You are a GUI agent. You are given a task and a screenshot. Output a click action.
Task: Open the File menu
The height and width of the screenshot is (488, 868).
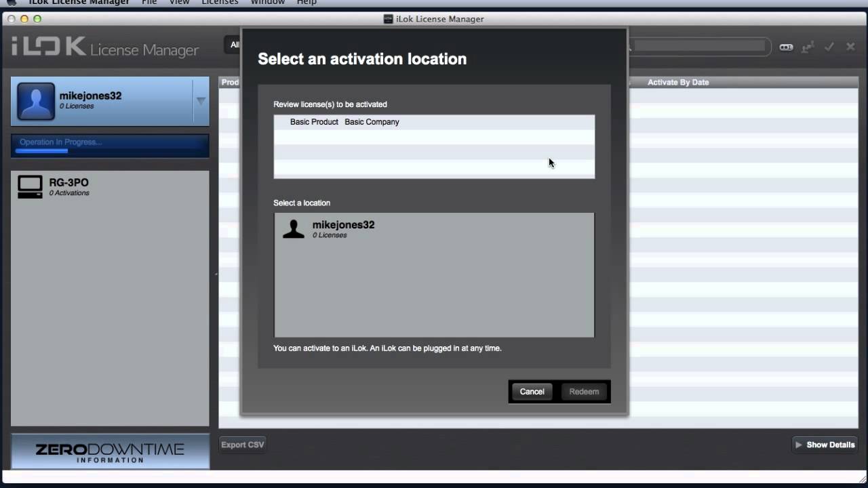click(x=149, y=3)
